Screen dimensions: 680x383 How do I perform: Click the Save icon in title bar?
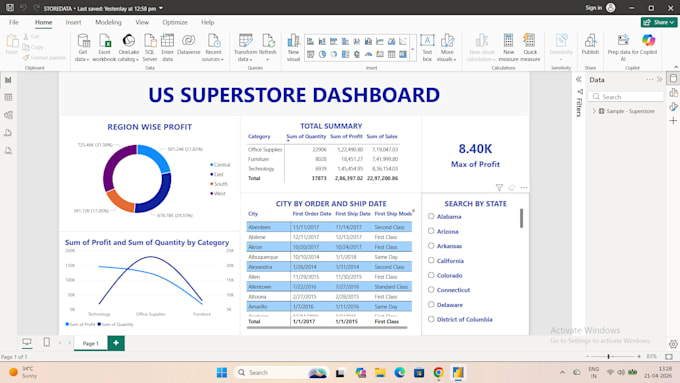(x=10, y=8)
